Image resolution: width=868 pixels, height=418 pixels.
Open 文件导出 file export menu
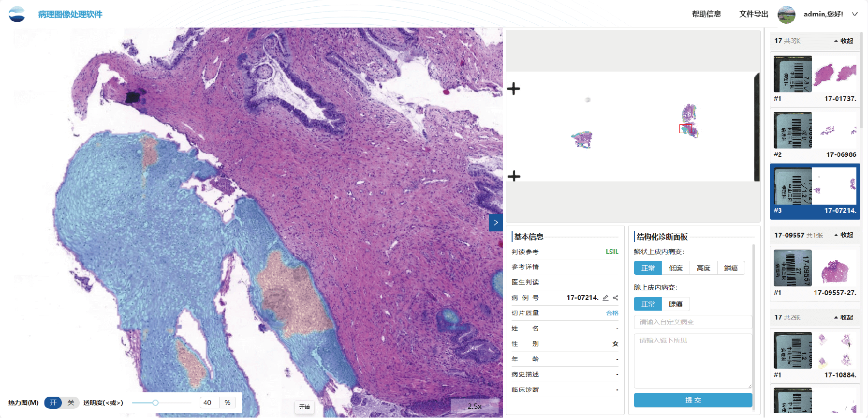[753, 14]
